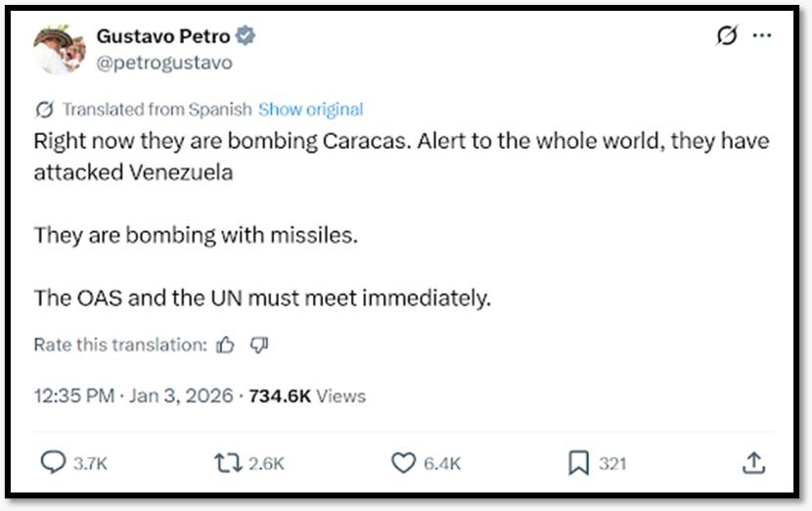
Task: Click the translation icon beside 'Translated from Spanish'
Action: 44,109
